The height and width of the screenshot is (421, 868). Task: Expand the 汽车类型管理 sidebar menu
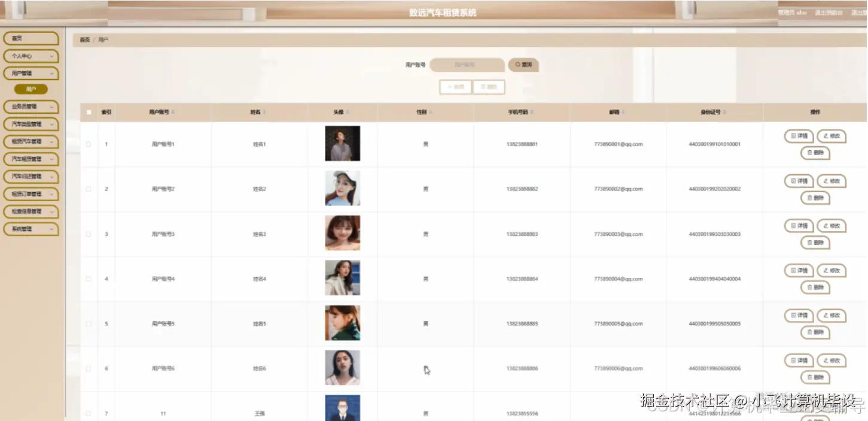[31, 125]
